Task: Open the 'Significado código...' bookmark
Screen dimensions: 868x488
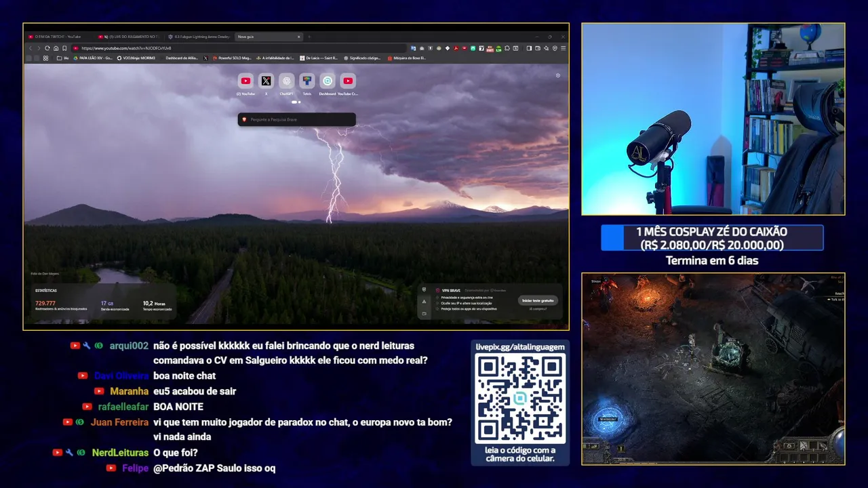Action: (362, 58)
